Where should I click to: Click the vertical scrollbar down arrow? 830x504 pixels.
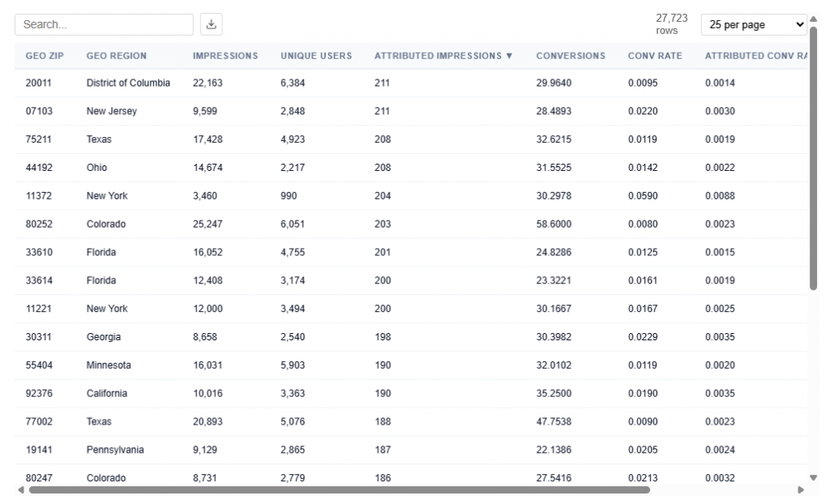(814, 477)
